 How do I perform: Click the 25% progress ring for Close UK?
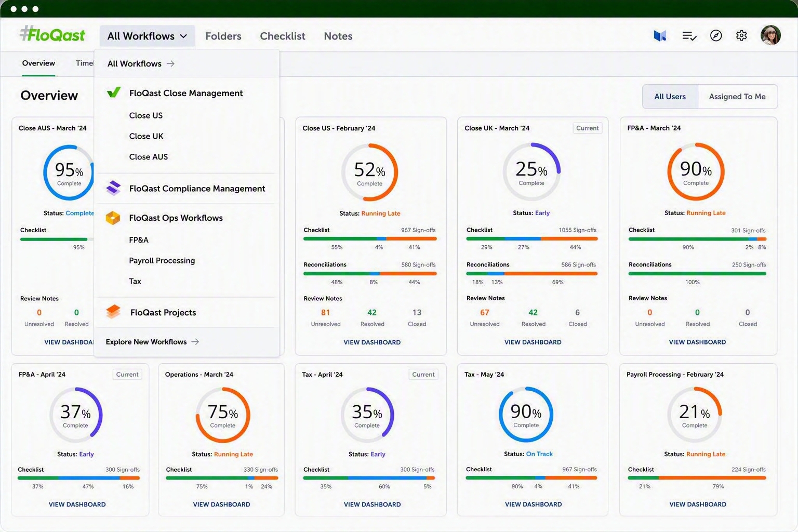click(531, 171)
